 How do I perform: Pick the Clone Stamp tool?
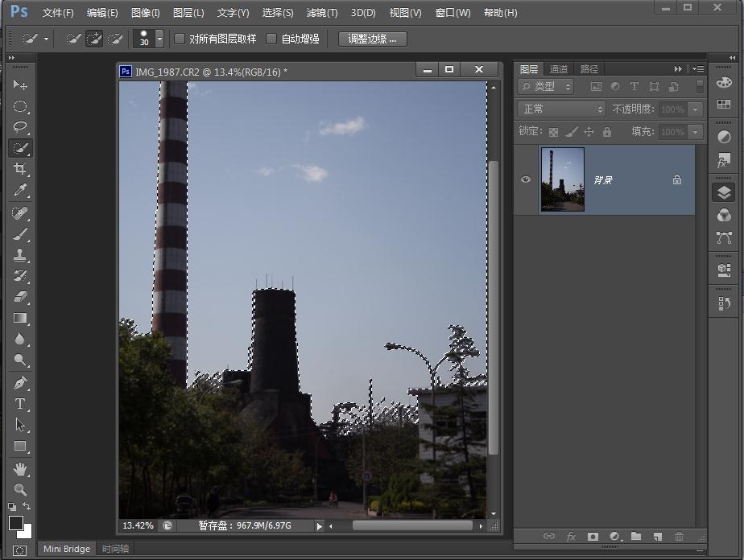tap(20, 255)
